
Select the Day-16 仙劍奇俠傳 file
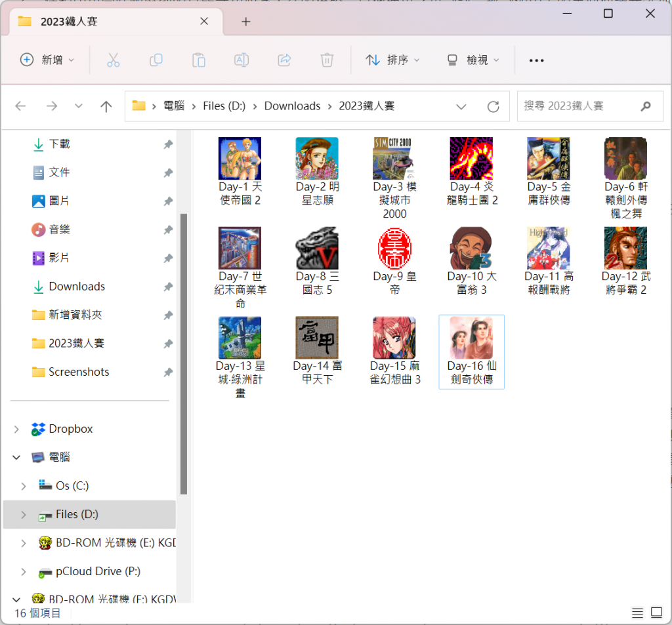tap(471, 352)
